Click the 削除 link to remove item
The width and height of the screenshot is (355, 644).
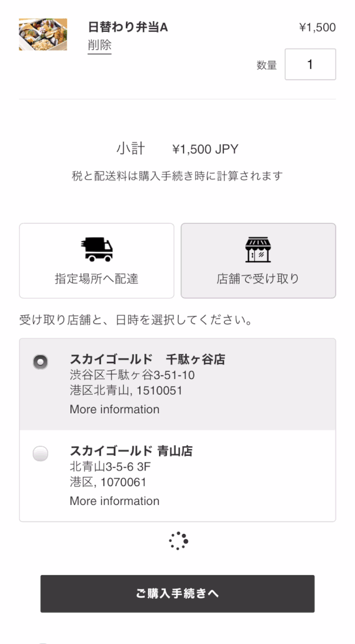(100, 45)
